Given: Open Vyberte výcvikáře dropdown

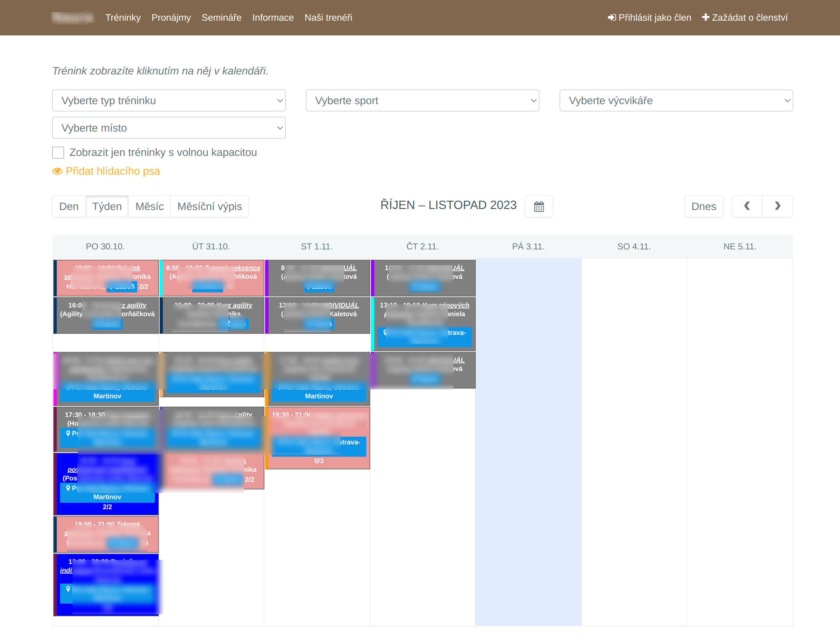Looking at the screenshot, I should pyautogui.click(x=676, y=101).
